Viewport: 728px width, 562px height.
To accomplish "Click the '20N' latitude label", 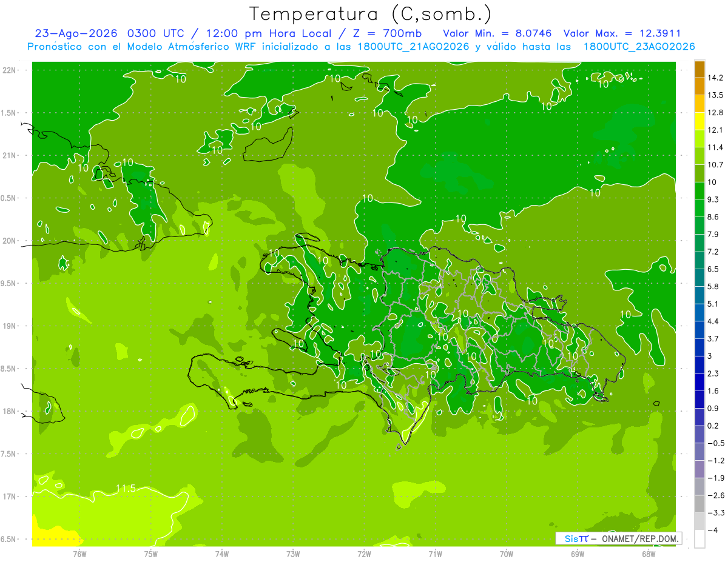I will point(10,241).
